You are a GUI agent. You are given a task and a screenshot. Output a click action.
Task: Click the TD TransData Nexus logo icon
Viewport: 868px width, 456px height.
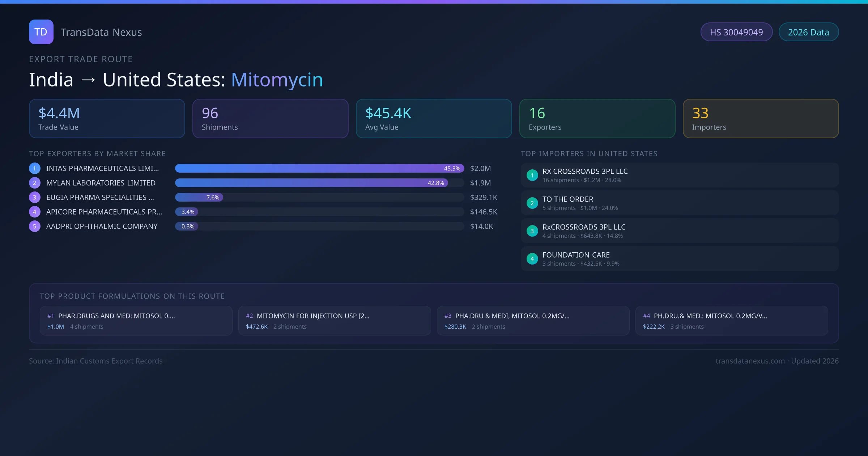tap(41, 32)
